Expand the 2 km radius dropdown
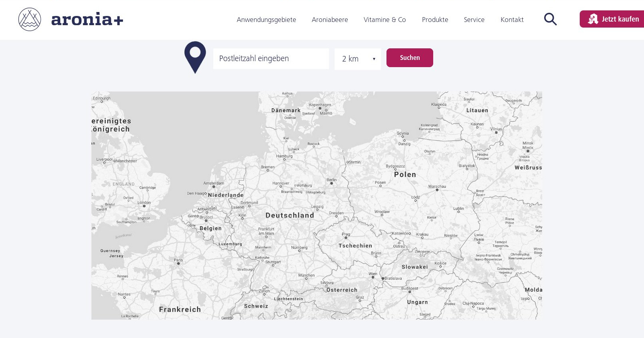Viewport: 644px width, 338px height. point(357,59)
